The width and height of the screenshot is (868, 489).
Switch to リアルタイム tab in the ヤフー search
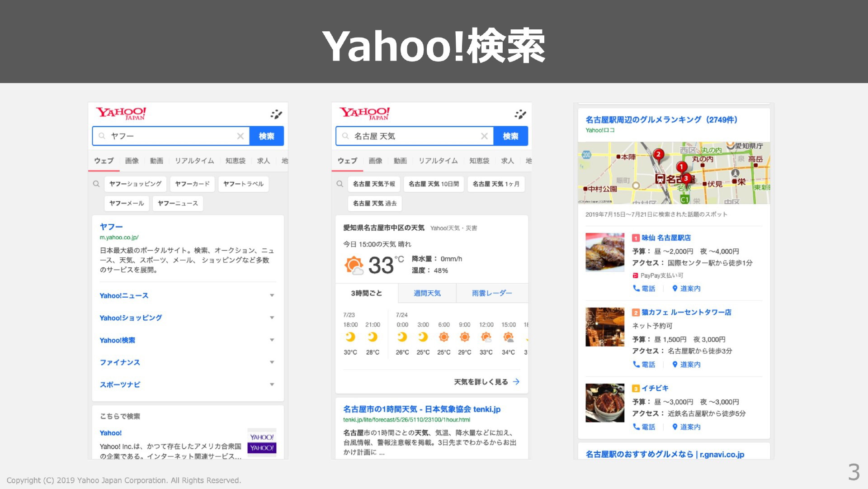(194, 161)
